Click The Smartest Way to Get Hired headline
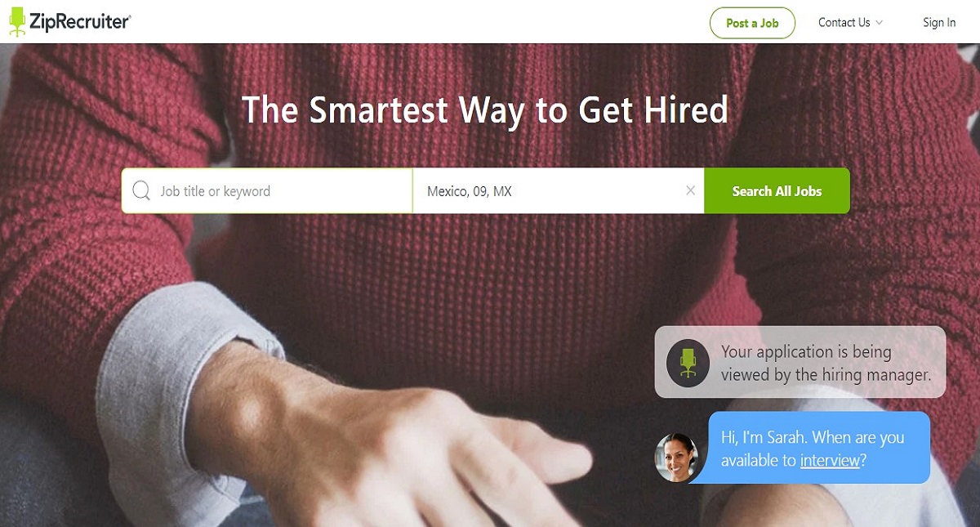The width and height of the screenshot is (980, 527). click(x=485, y=109)
